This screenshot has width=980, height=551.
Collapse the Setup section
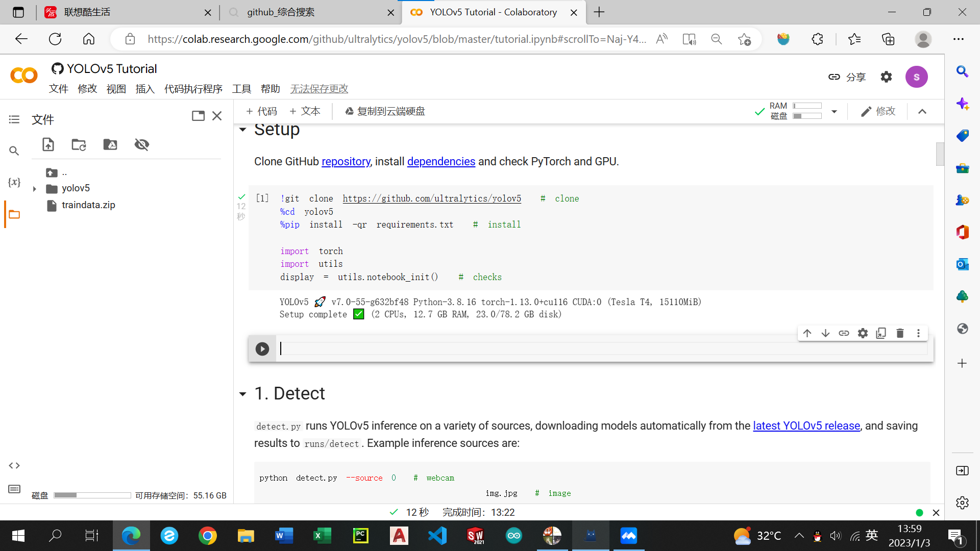[243, 130]
